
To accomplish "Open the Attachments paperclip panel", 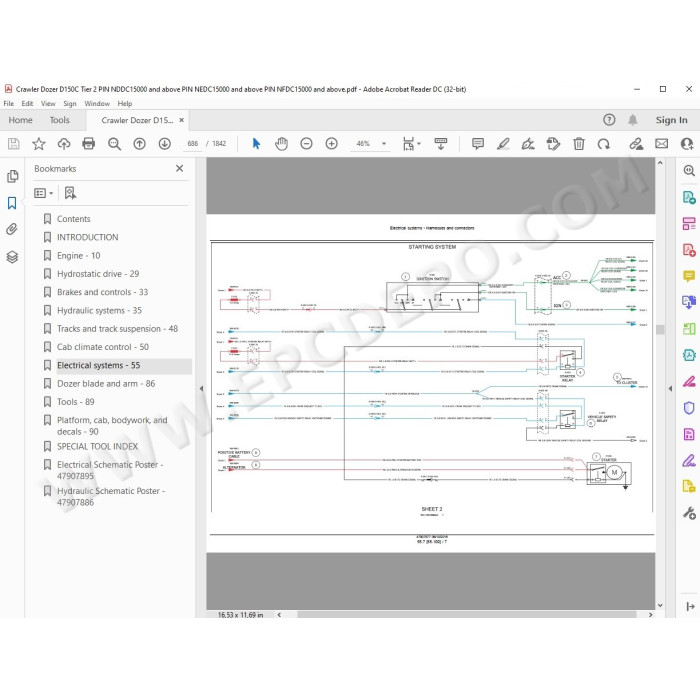I will click(12, 229).
